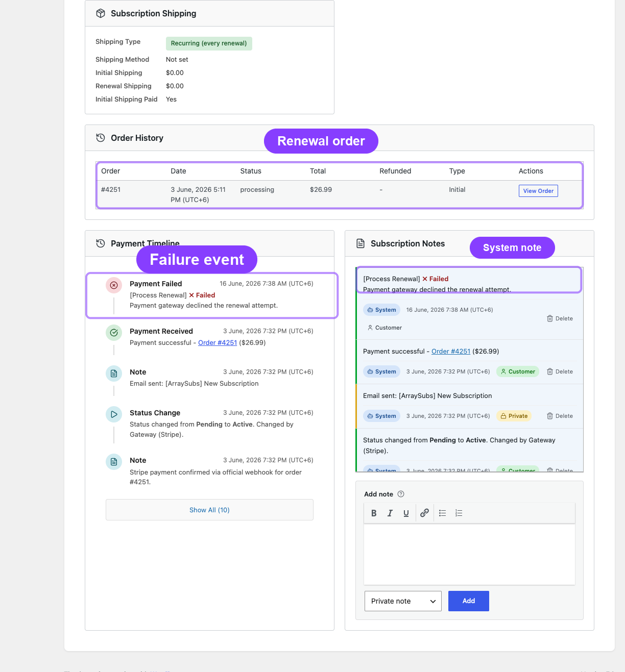
Task: Click the Italic formatting icon
Action: tap(390, 513)
